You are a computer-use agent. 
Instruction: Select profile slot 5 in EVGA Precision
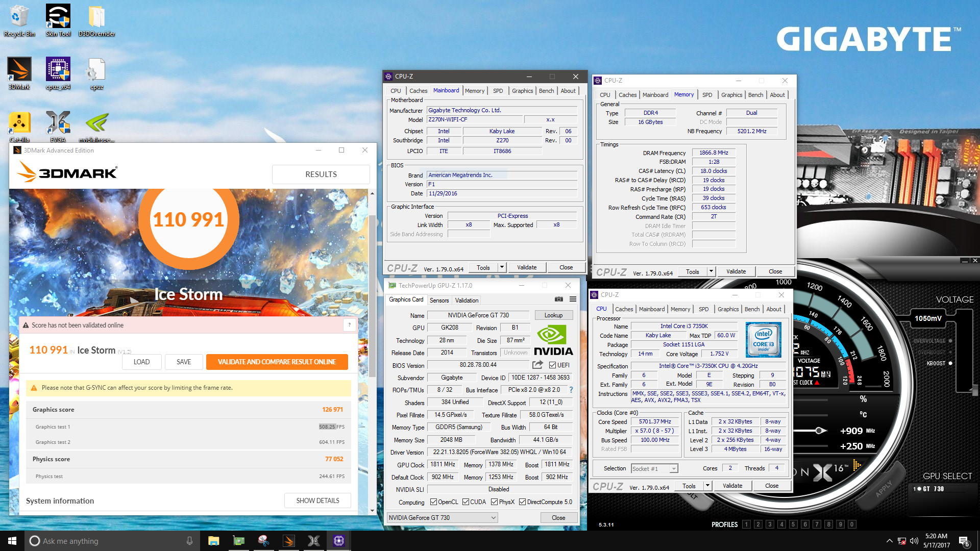[793, 524]
